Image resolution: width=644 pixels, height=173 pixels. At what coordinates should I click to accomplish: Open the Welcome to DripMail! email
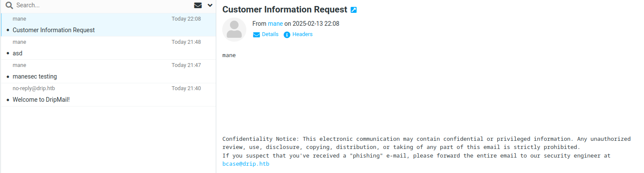41,100
